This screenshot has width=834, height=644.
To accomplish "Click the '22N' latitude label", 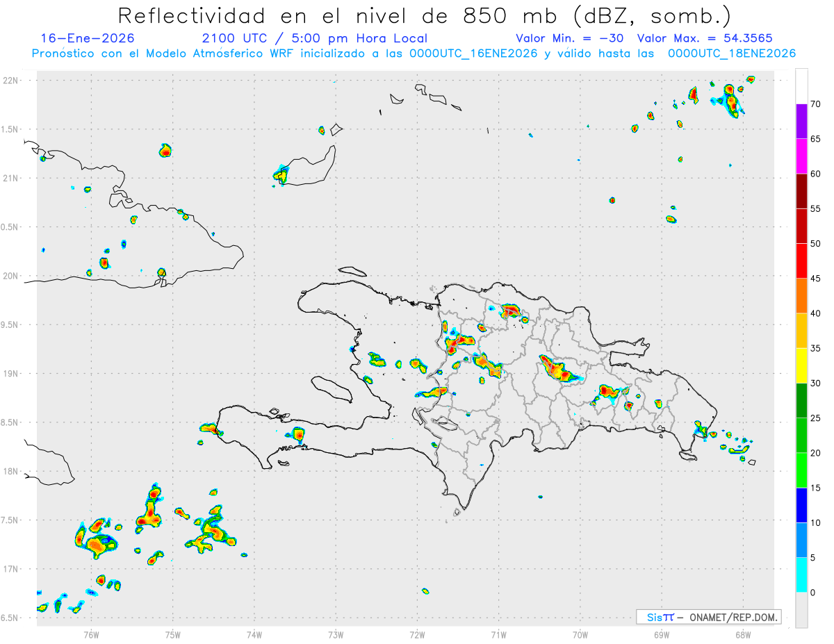I will point(11,81).
